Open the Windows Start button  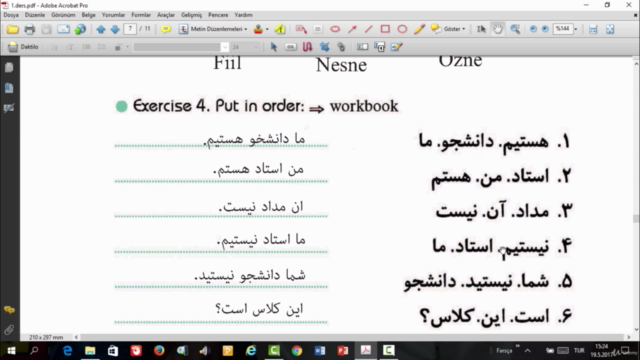11,351
